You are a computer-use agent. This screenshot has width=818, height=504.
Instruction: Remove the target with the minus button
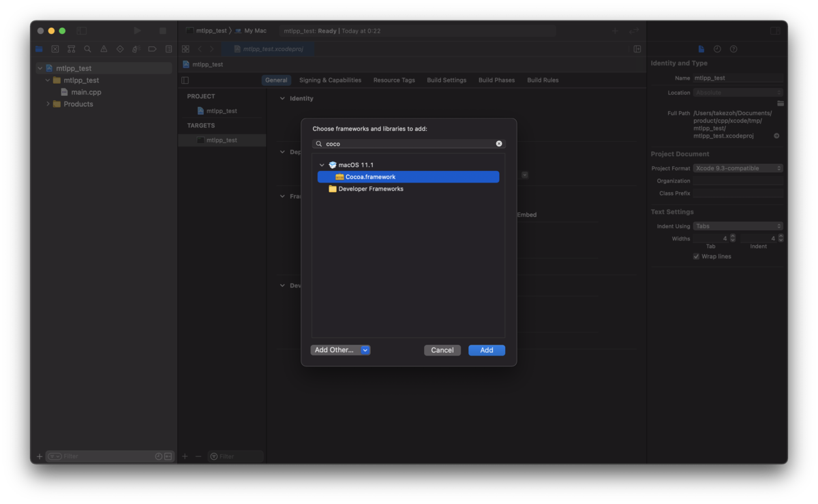198,456
